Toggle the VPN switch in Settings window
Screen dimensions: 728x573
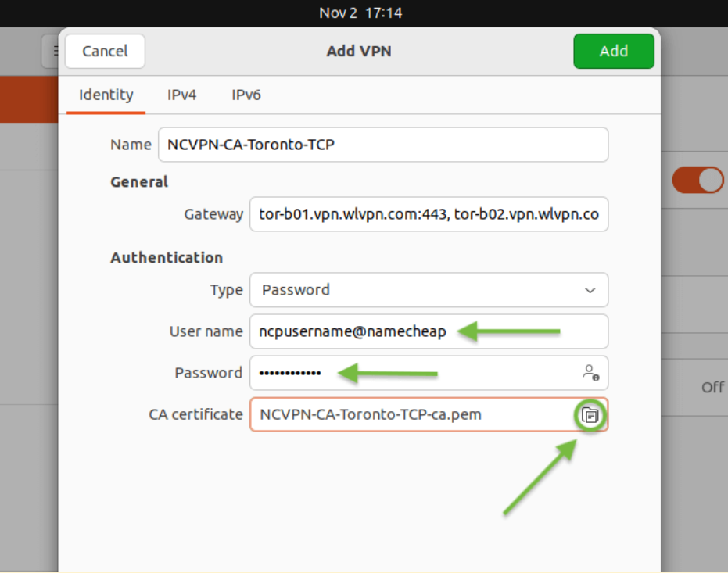pyautogui.click(x=698, y=180)
